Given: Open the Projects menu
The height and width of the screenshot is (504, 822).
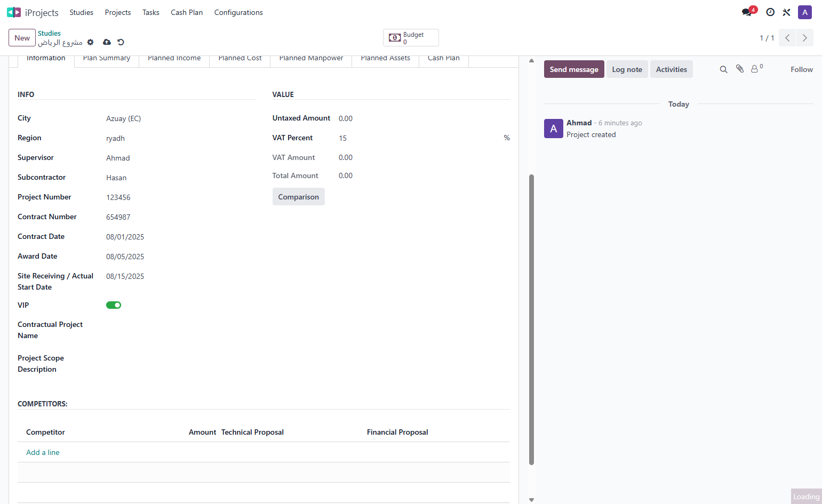Looking at the screenshot, I should [x=118, y=12].
